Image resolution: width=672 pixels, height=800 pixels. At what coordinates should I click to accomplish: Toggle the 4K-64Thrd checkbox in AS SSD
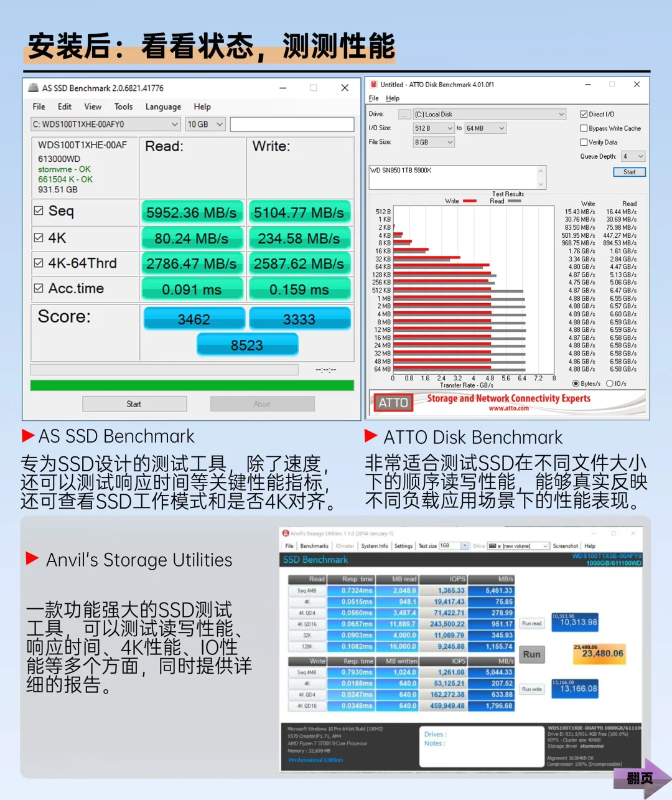39,263
